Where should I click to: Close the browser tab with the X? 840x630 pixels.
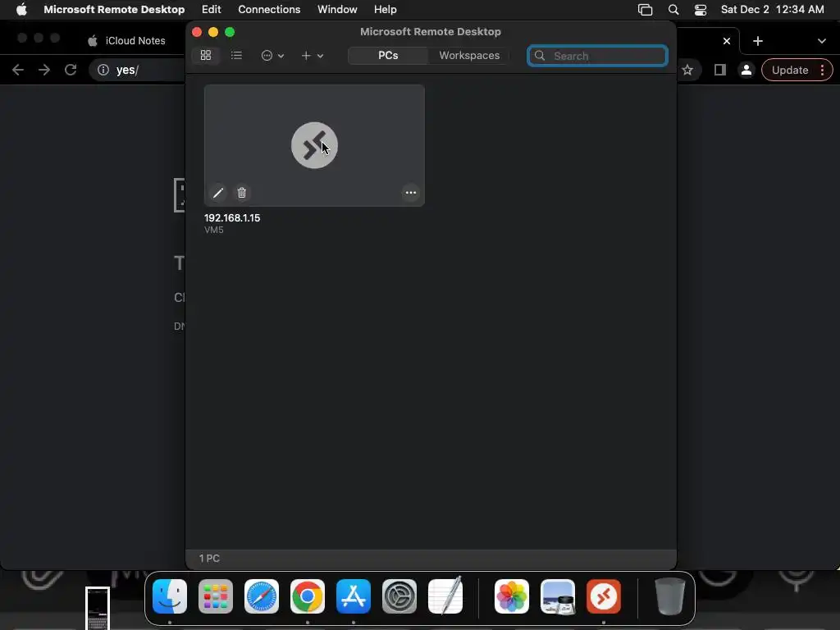(x=727, y=41)
